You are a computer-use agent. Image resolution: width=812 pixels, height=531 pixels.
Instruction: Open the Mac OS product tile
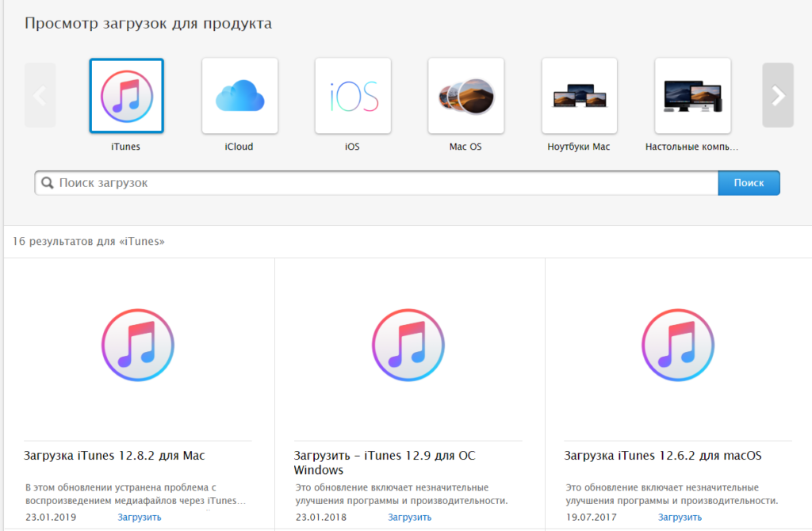click(466, 96)
